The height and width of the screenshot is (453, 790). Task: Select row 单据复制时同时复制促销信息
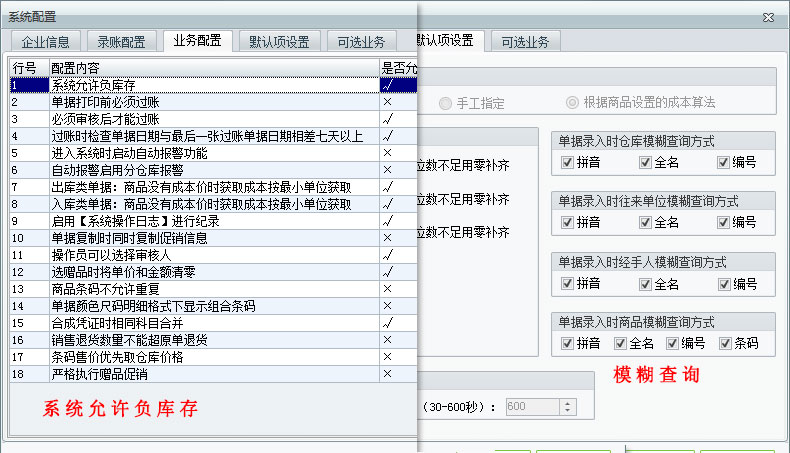(x=214, y=238)
